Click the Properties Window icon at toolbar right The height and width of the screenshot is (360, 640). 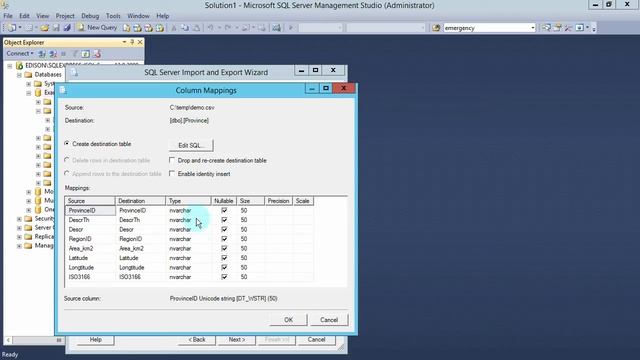click(x=557, y=28)
